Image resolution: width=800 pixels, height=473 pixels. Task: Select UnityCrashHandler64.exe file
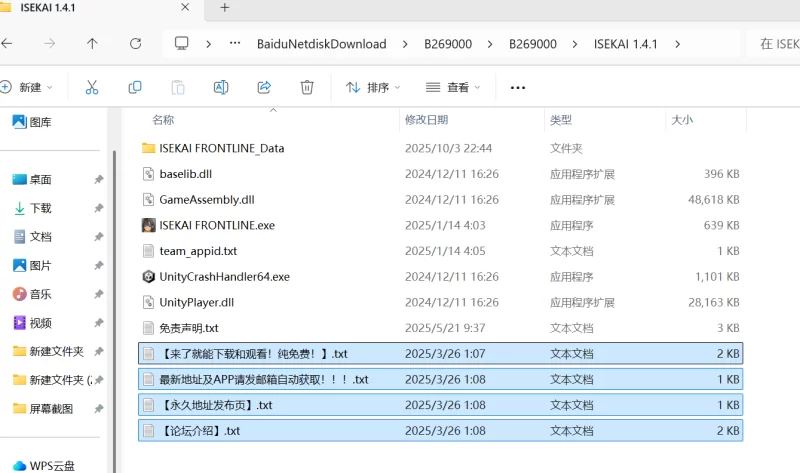pyautogui.click(x=441, y=277)
